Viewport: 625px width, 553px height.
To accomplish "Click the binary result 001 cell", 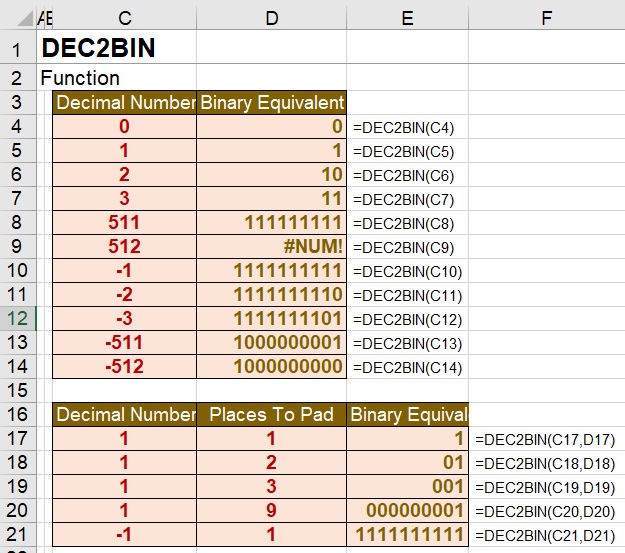I will [x=408, y=486].
